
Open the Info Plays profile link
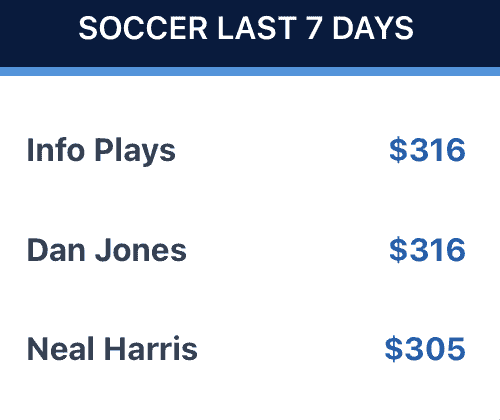(101, 151)
